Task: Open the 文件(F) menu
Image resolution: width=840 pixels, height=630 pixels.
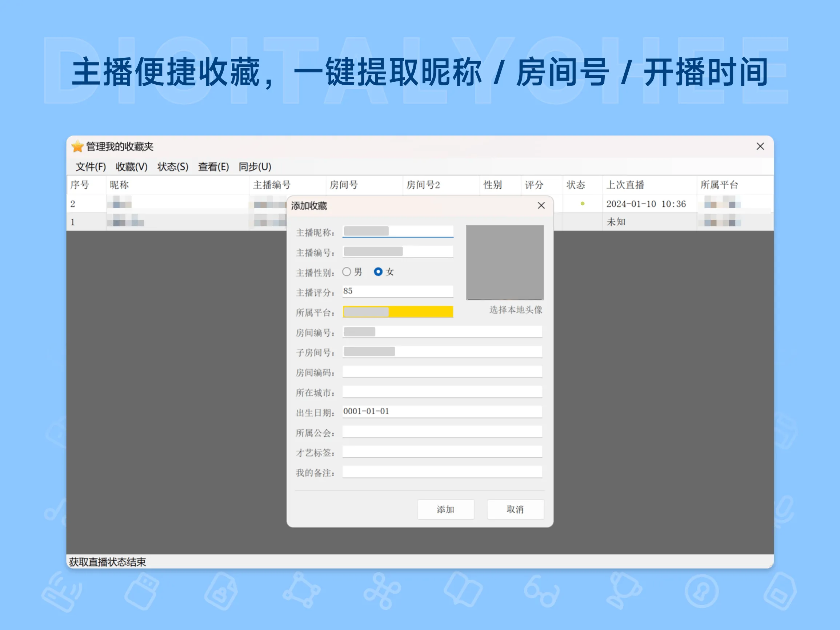Action: click(x=91, y=167)
